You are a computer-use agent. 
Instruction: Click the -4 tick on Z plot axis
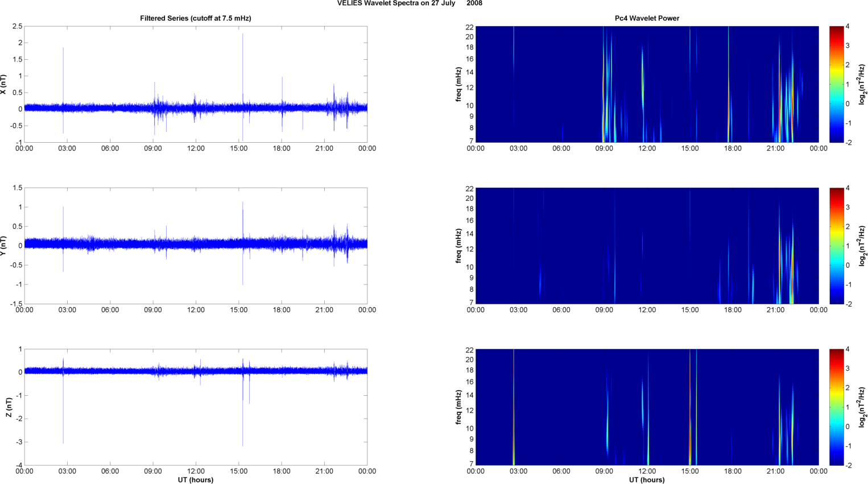(x=19, y=465)
